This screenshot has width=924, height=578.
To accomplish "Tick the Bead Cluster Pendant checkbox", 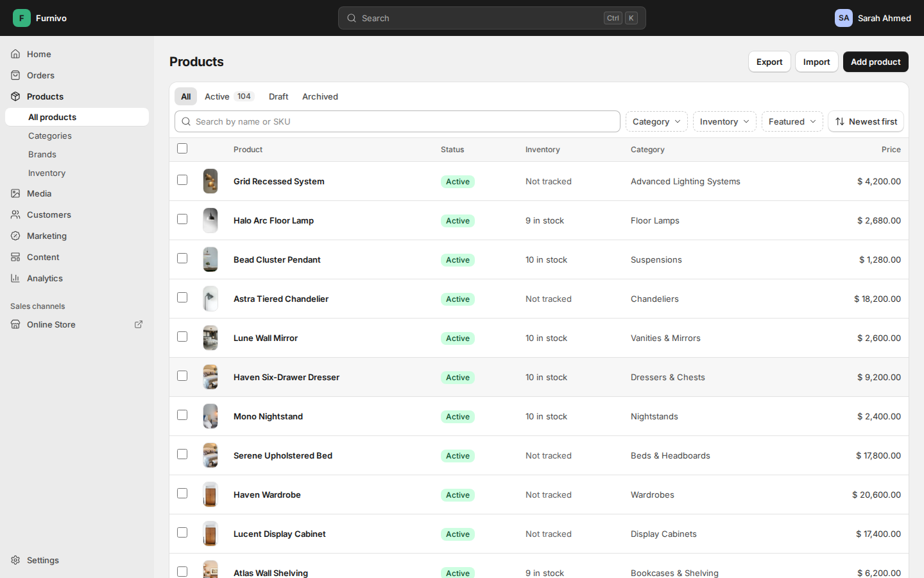I will pos(182,258).
